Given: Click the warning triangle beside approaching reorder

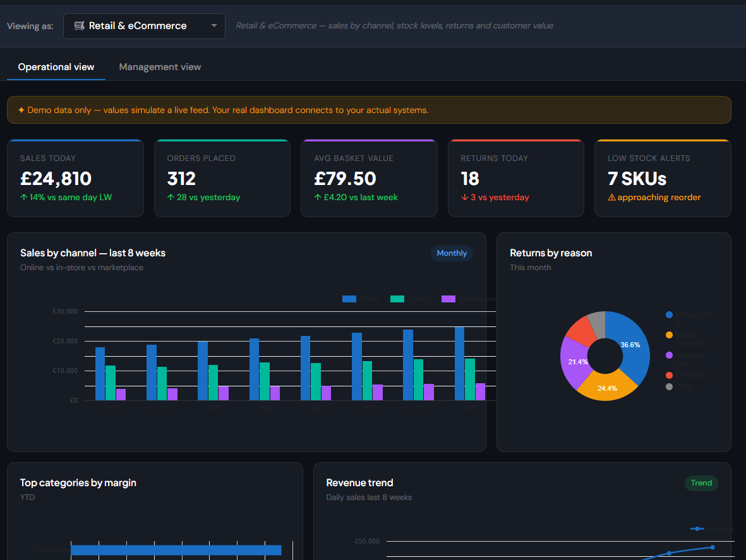Looking at the screenshot, I should pyautogui.click(x=612, y=197).
